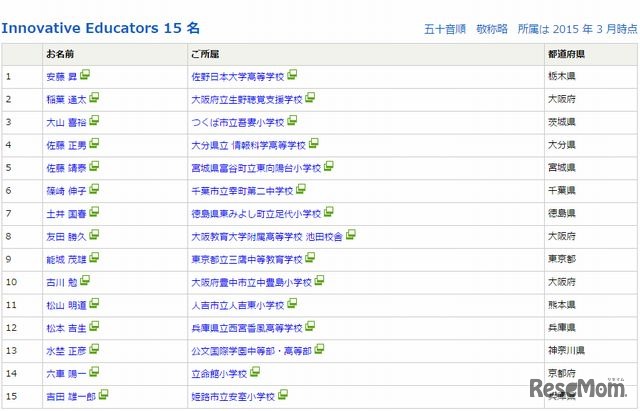Open the new-window icon beside 松山 明道

(94, 303)
